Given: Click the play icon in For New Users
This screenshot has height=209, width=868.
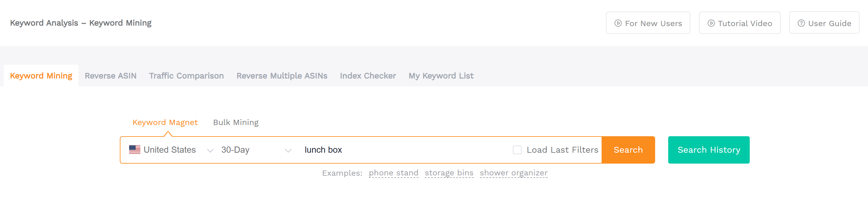Looking at the screenshot, I should tap(618, 23).
